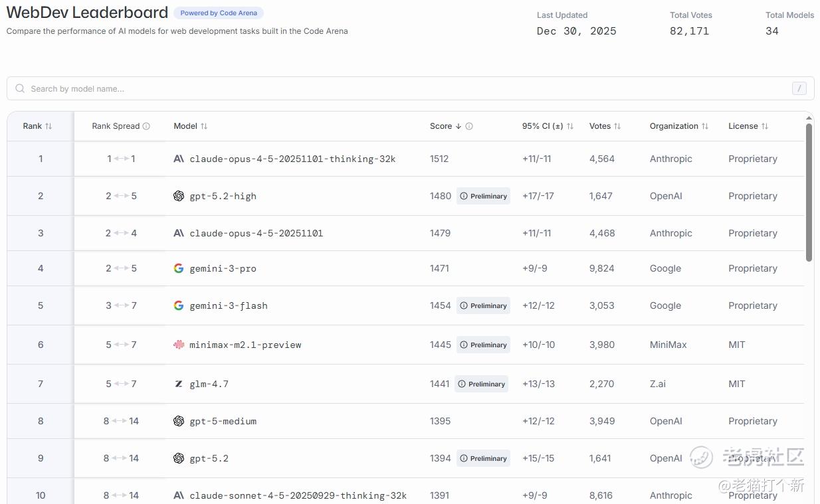The width and height of the screenshot is (820, 504).
Task: Click rank spread arrow in gpt-5.2-high row
Action: tap(121, 196)
